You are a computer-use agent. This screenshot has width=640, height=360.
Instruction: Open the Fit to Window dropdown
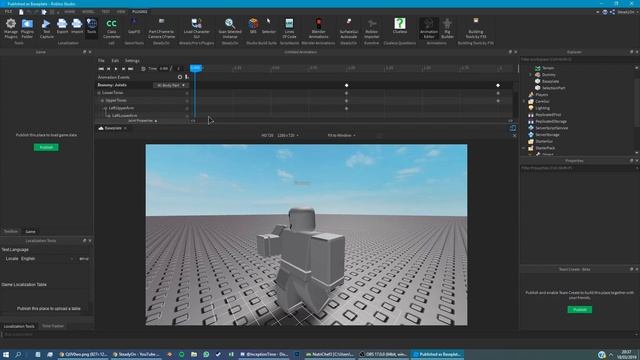(342, 135)
